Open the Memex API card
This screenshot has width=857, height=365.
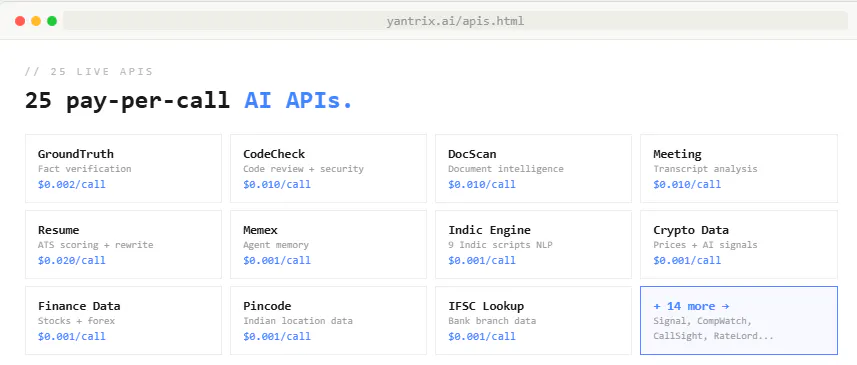328,244
